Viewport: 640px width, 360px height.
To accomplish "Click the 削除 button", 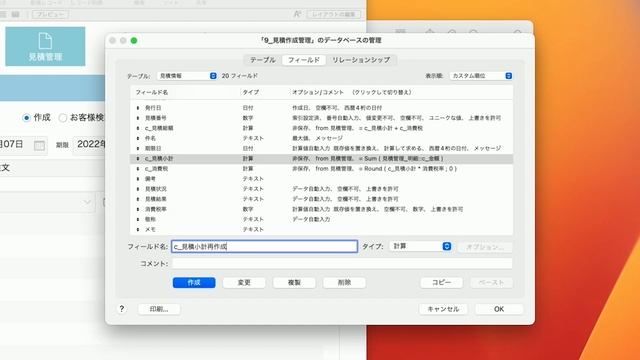I will (344, 282).
